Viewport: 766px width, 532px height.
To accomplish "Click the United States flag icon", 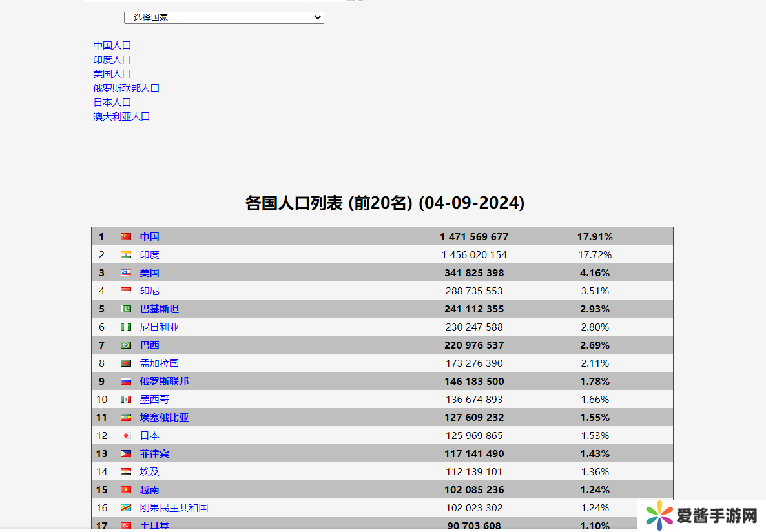I will pyautogui.click(x=126, y=273).
